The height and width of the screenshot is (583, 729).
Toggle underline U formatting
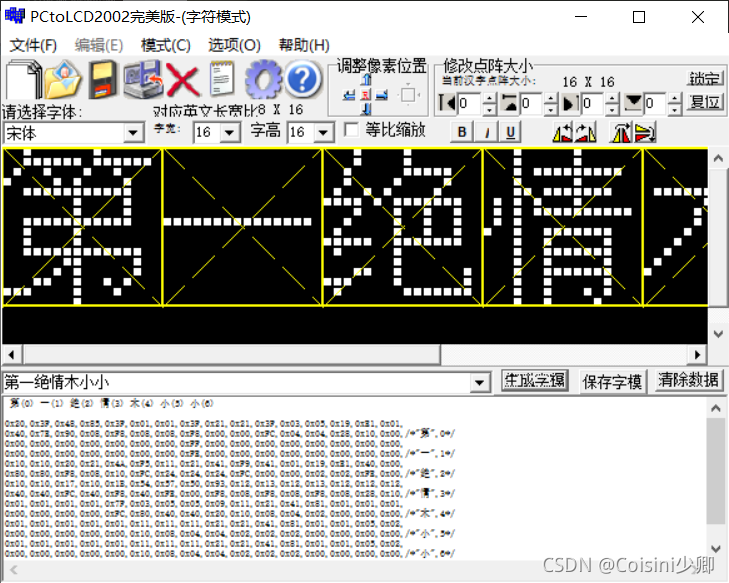(x=510, y=132)
